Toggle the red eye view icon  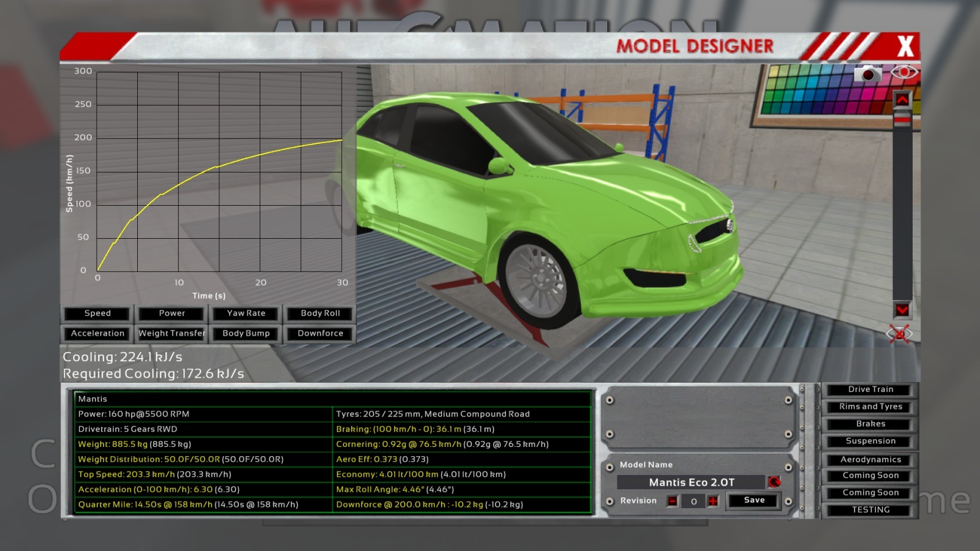[904, 73]
